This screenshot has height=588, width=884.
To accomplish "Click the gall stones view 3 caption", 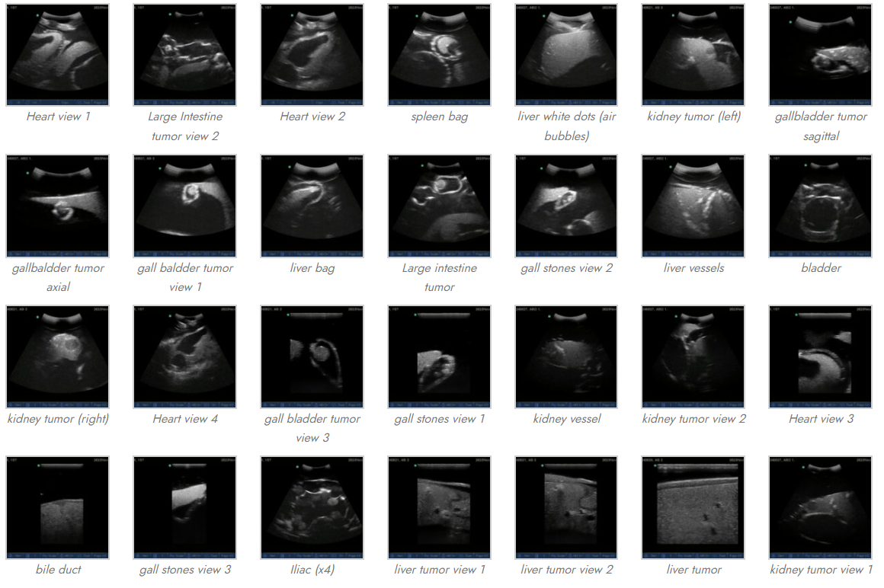I will tap(185, 570).
